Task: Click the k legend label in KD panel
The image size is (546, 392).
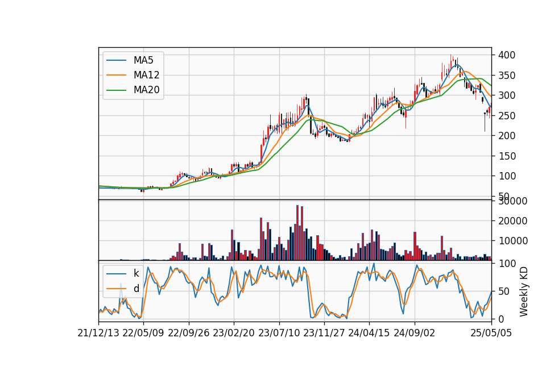Action: click(x=136, y=273)
